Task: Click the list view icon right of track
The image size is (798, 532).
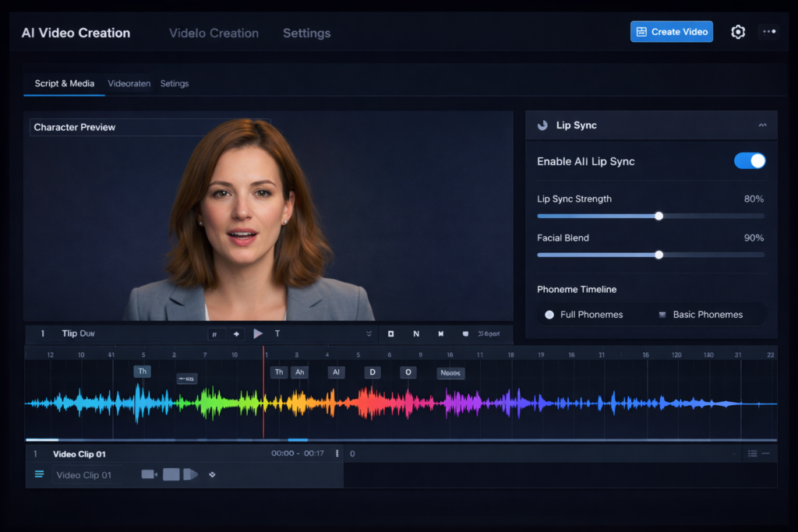Action: (x=752, y=453)
